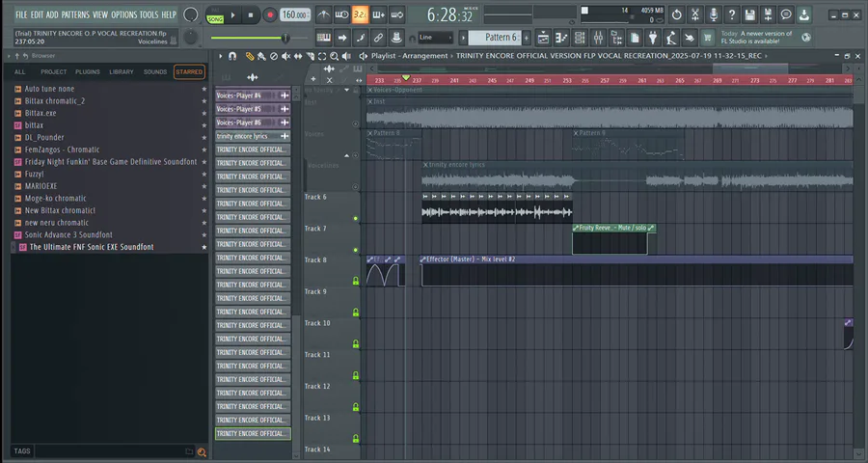The height and width of the screenshot is (463, 868).
Task: Toggle the countdown before recording
Action: [x=361, y=15]
